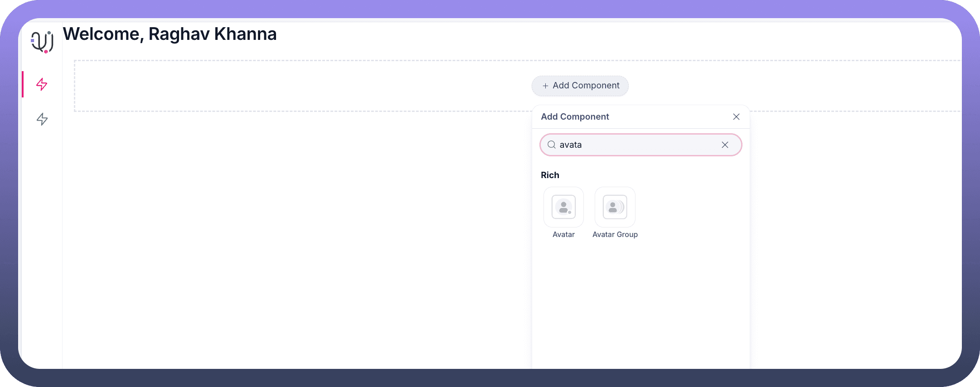Select the pink lightning bolt sidebar item
Viewport: 980px width, 387px height.
pos(42,84)
